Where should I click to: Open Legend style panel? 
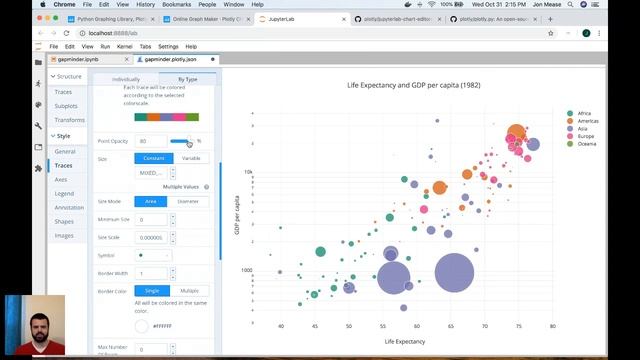point(64,193)
